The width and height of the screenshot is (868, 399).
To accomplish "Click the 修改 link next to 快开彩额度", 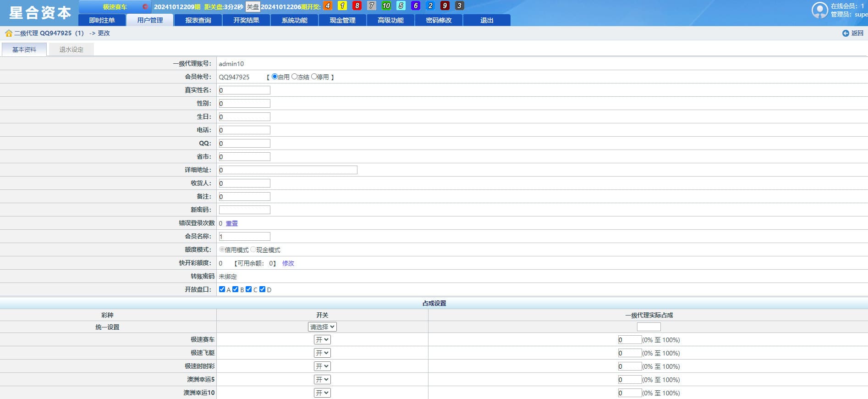I will tap(288, 263).
